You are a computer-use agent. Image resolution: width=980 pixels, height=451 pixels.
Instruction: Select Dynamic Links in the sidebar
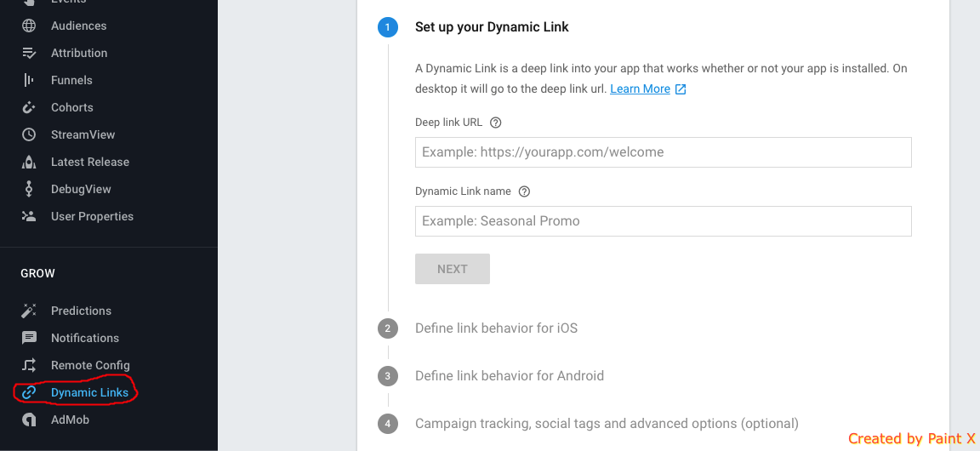click(x=89, y=392)
